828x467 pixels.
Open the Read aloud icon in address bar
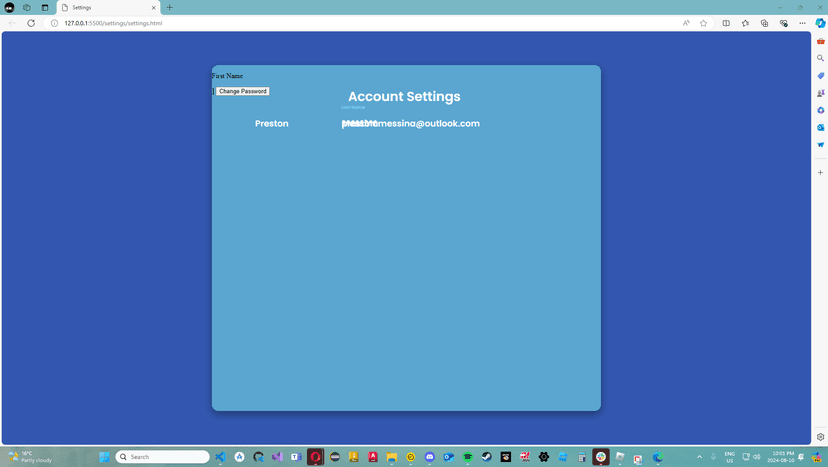(x=686, y=23)
